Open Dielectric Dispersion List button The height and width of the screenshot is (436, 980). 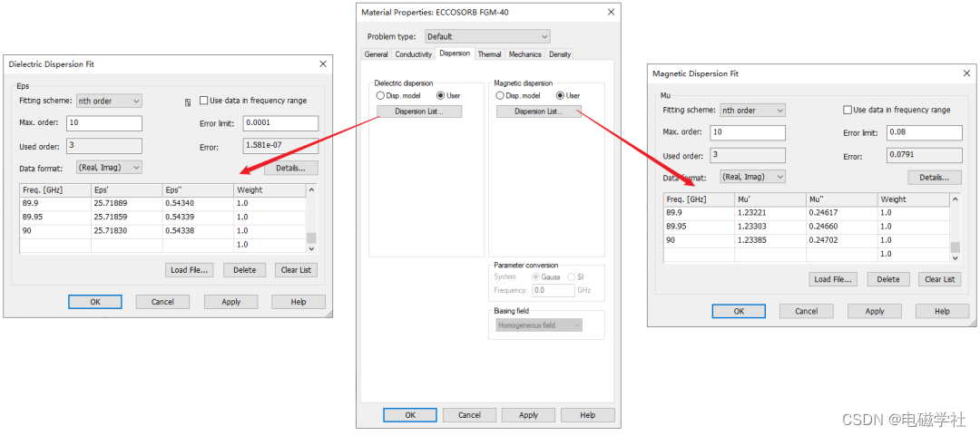point(419,111)
